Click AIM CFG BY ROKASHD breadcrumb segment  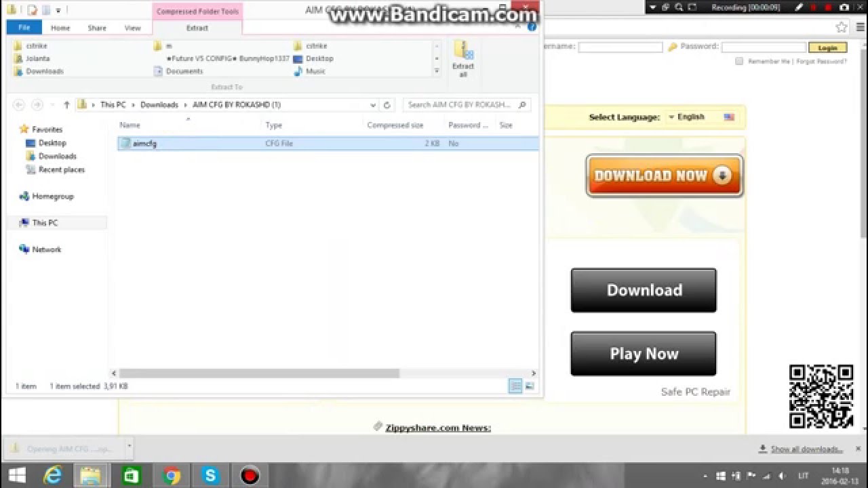pos(237,105)
